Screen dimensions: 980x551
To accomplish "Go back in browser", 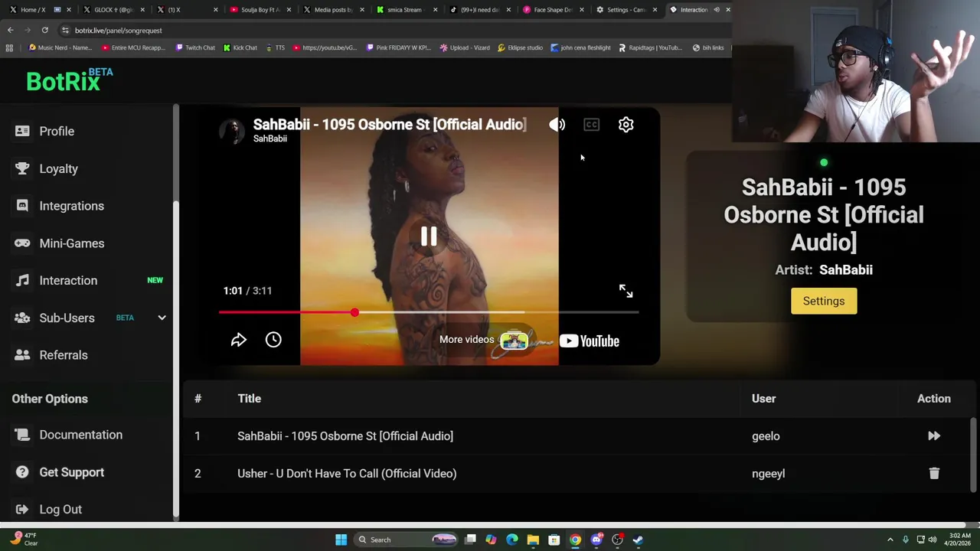I will 10,30.
